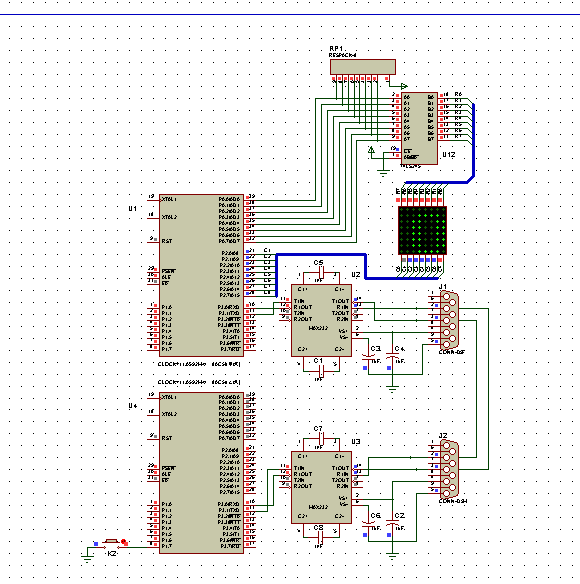The image size is (580, 584).
Task: Select capacitor C5 above U2
Action: (321, 273)
